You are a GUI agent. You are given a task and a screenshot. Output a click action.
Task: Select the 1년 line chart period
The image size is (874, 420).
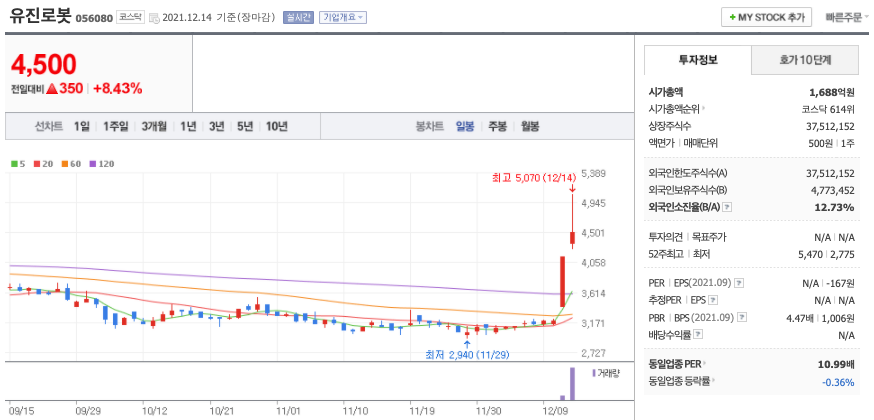click(x=188, y=126)
